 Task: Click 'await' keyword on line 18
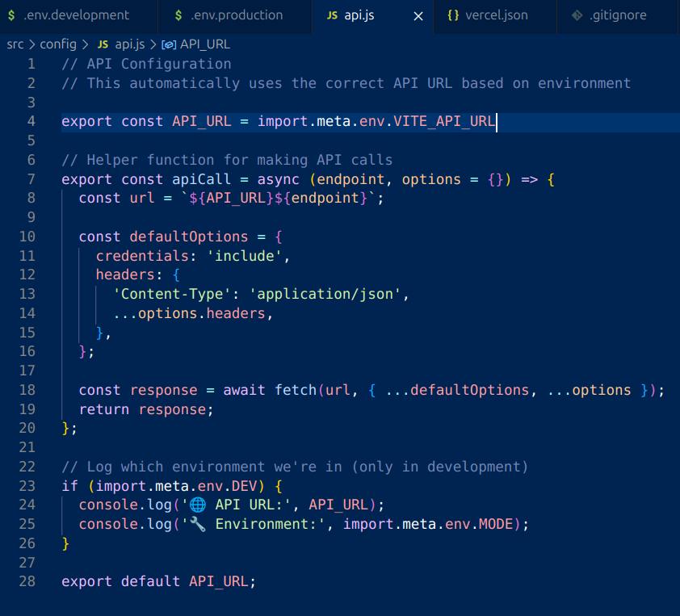pyautogui.click(x=244, y=390)
